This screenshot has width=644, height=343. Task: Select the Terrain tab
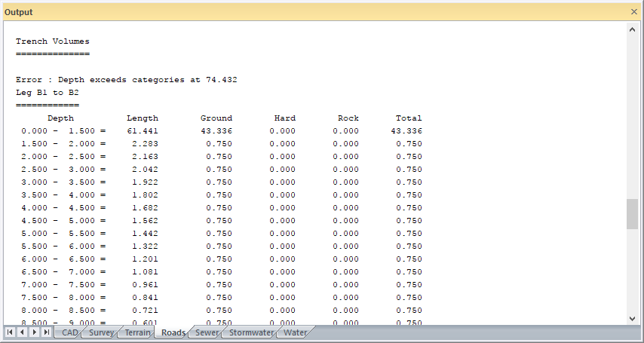tap(137, 332)
